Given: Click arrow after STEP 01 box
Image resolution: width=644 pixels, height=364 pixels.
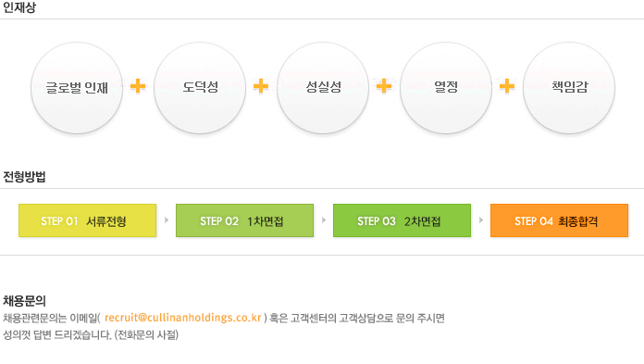Looking at the screenshot, I should click(167, 220).
